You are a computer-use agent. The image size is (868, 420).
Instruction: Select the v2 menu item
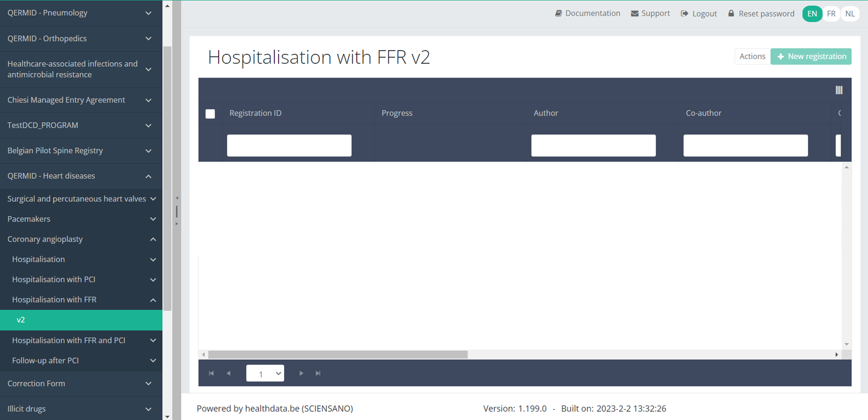pyautogui.click(x=81, y=320)
